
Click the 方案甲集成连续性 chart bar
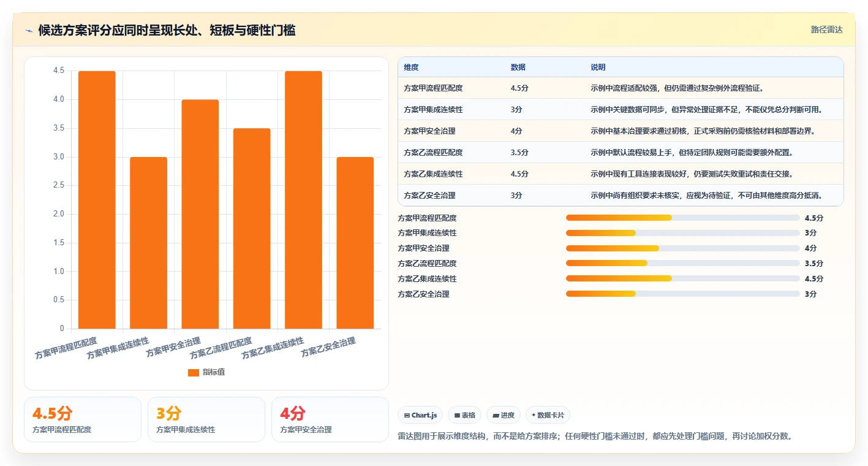(x=148, y=243)
